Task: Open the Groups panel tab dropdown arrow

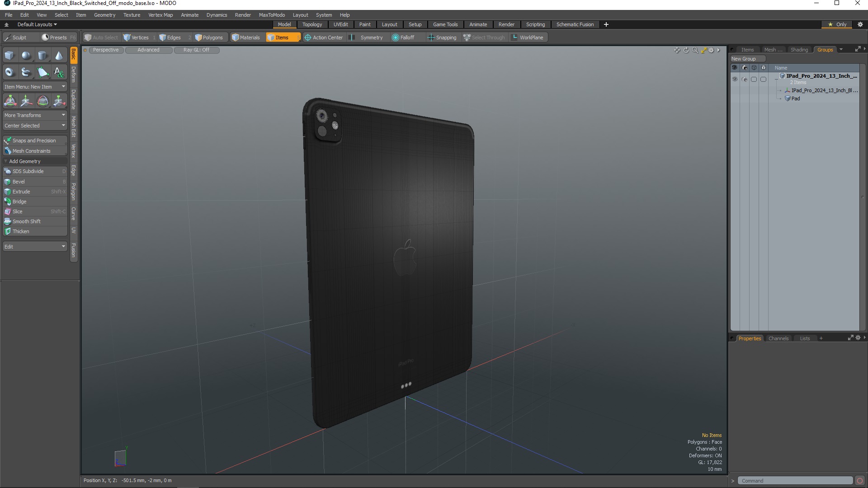Action: (841, 50)
